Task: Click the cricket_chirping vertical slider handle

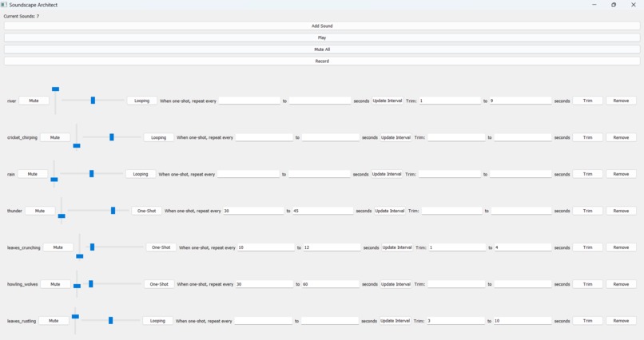Action: click(x=77, y=145)
